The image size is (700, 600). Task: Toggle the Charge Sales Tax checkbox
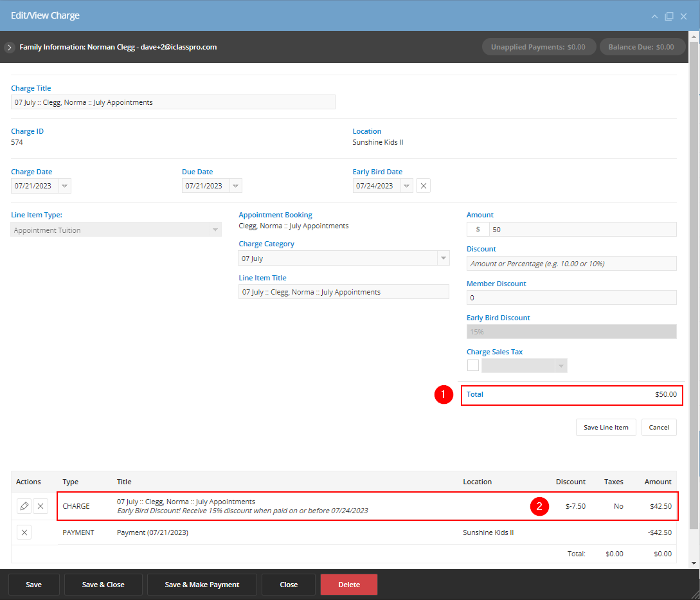472,365
